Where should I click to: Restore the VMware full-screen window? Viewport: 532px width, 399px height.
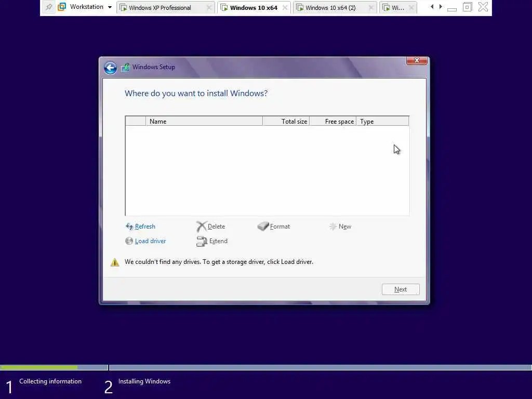[467, 7]
